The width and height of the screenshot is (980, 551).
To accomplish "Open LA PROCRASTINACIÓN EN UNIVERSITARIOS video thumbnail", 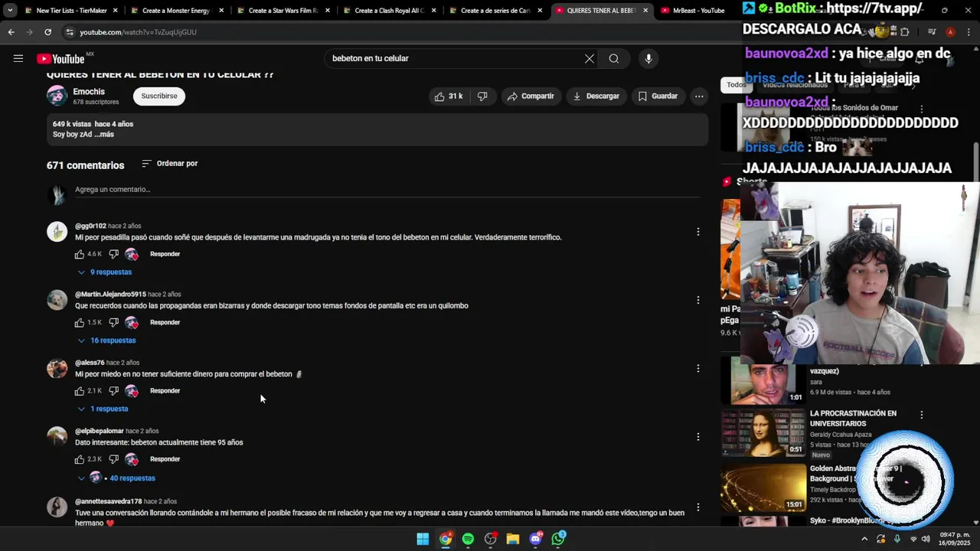I will 763,433.
